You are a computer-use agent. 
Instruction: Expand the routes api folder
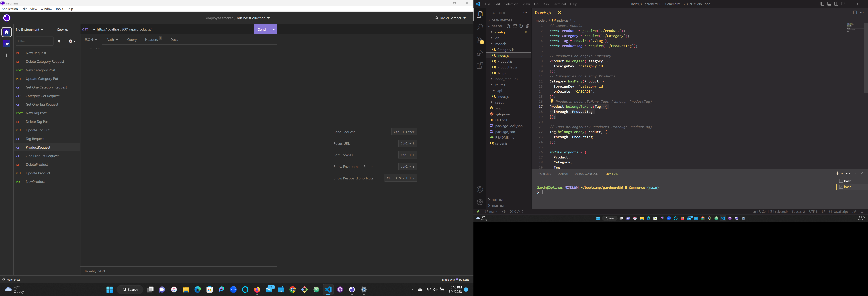pyautogui.click(x=499, y=91)
